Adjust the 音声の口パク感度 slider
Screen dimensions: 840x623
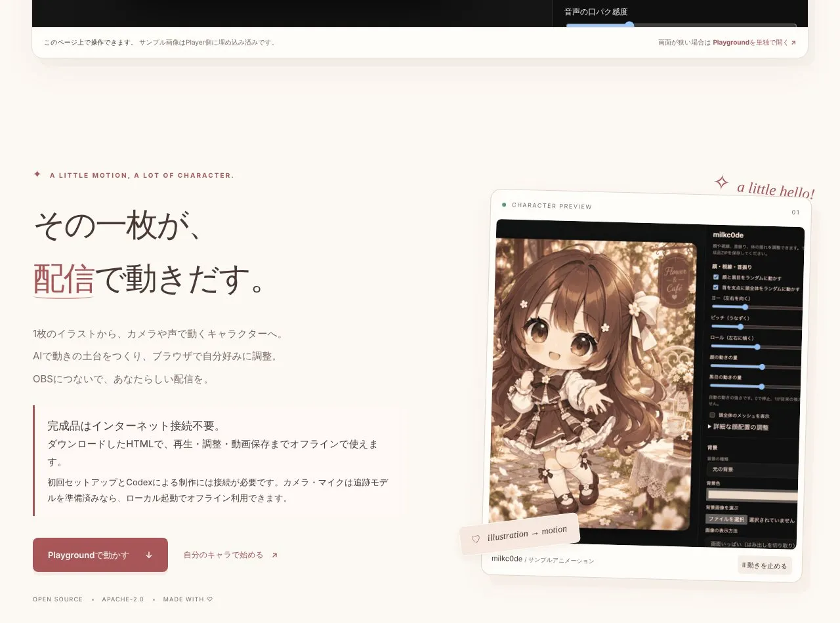(681, 25)
